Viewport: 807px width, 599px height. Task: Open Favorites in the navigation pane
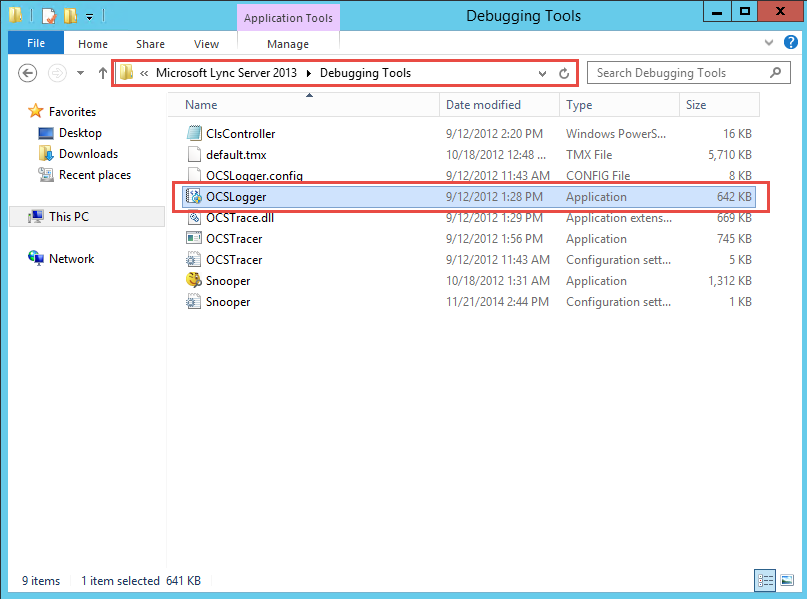72,112
